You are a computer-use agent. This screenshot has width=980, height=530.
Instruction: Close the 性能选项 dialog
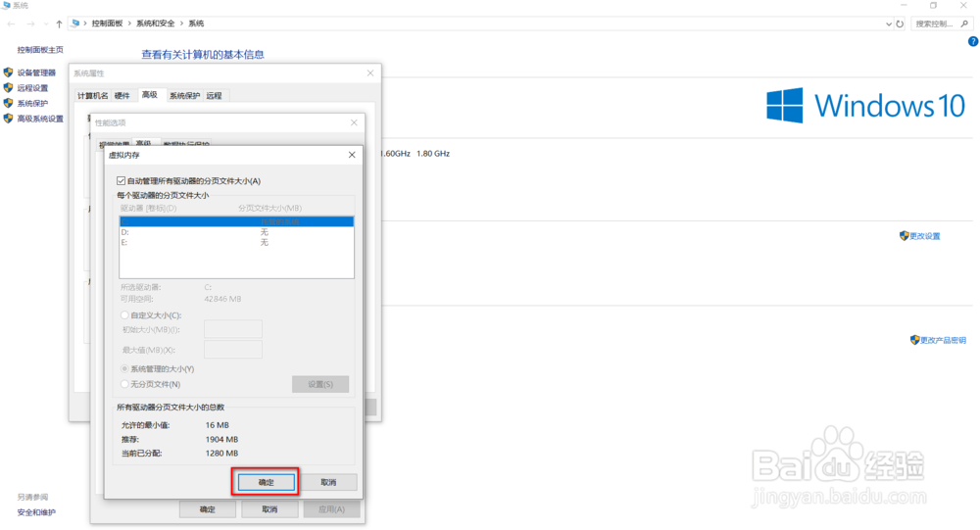354,122
